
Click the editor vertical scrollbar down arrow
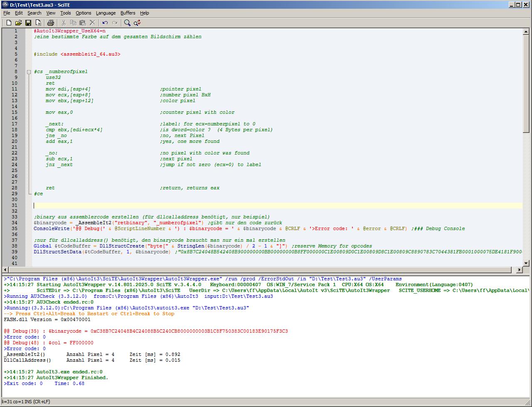pyautogui.click(x=526, y=263)
